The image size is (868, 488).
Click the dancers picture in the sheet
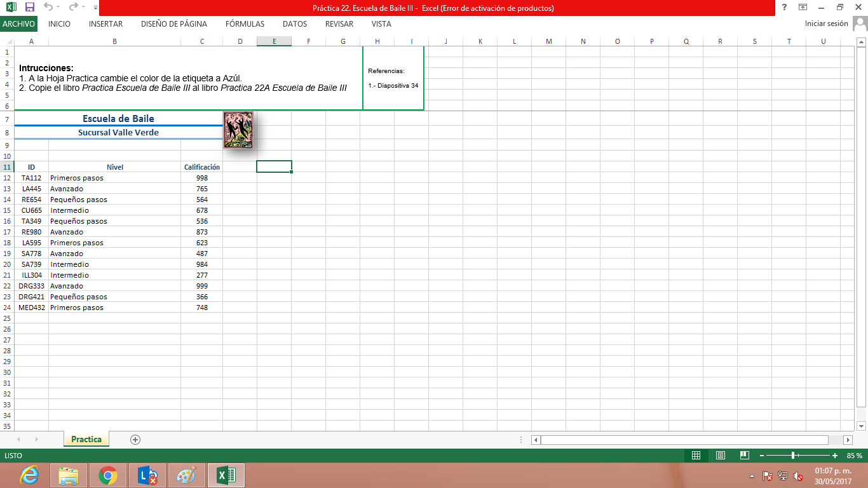238,130
